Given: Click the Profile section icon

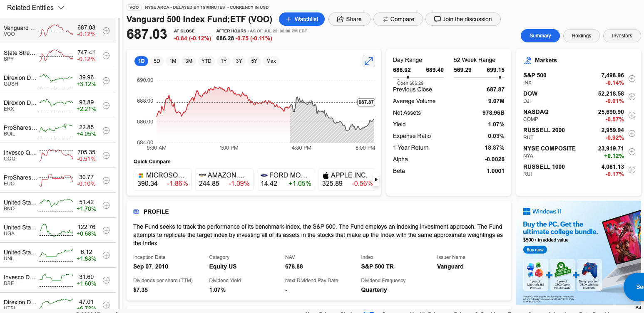Looking at the screenshot, I should point(136,212).
